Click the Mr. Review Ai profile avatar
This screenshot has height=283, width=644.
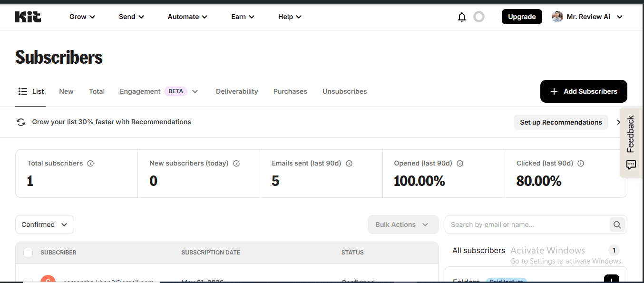[557, 17]
